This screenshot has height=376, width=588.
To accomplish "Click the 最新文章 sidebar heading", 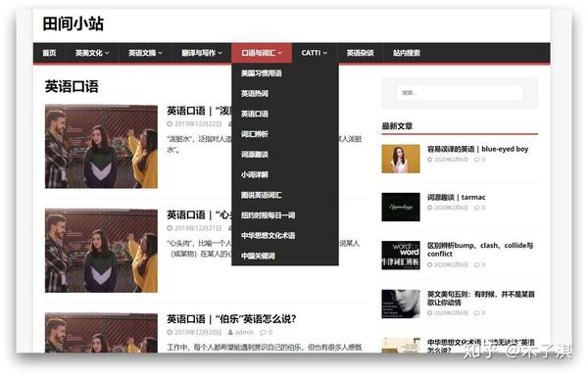I will pyautogui.click(x=397, y=126).
